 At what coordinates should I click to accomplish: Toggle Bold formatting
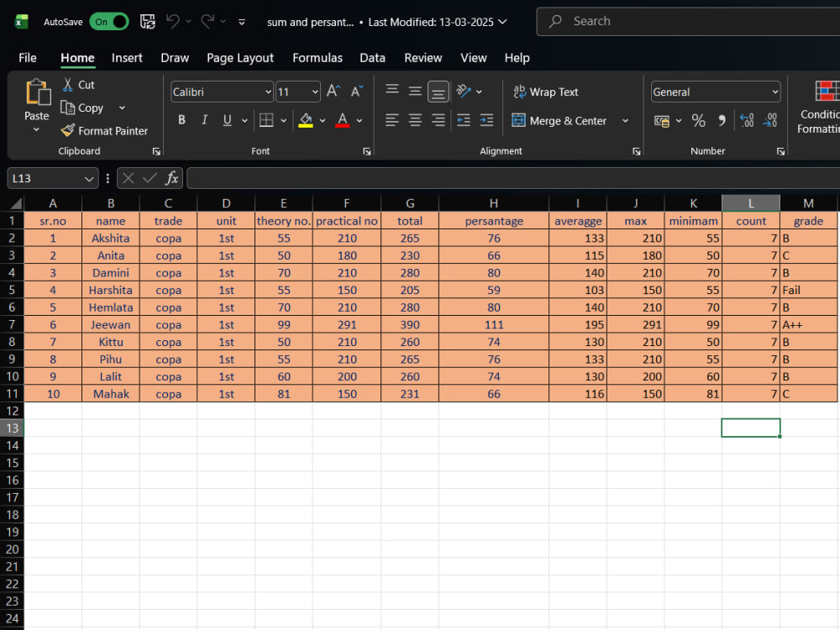point(181,120)
